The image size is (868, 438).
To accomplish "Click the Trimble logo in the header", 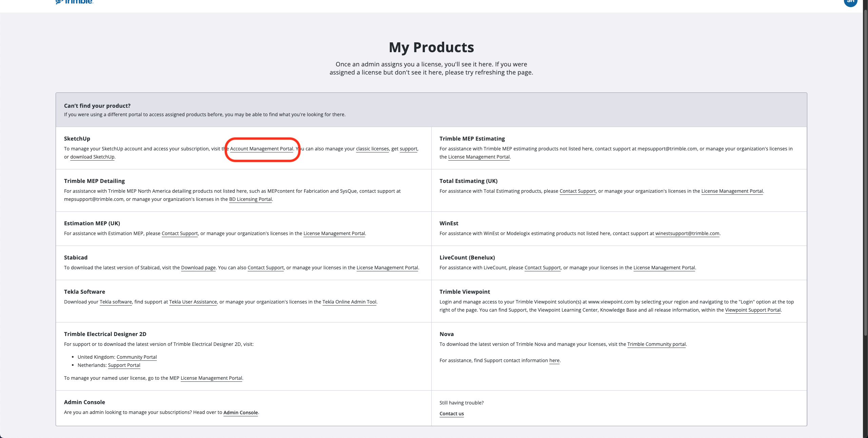I will click(x=75, y=2).
